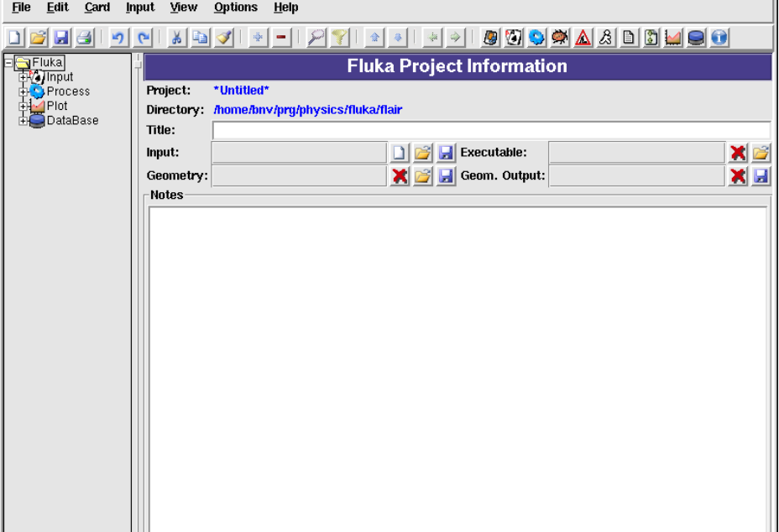Apply filter with the funnel icon
The width and height of the screenshot is (779, 532).
click(x=340, y=37)
